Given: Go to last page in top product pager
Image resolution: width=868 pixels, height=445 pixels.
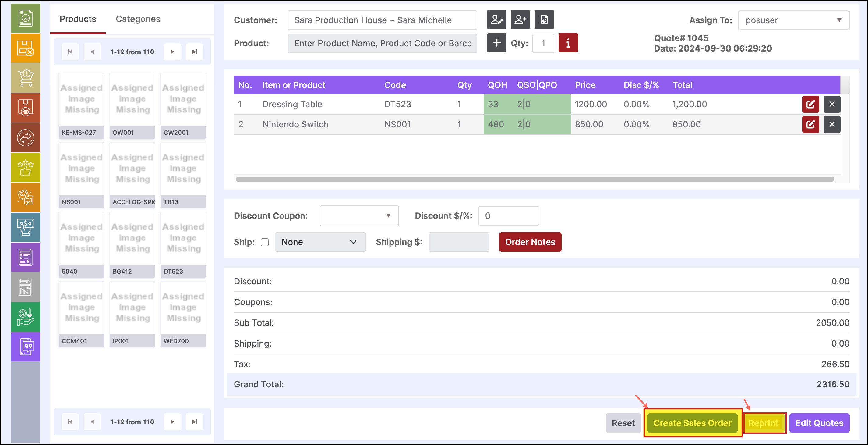Looking at the screenshot, I should coord(194,52).
